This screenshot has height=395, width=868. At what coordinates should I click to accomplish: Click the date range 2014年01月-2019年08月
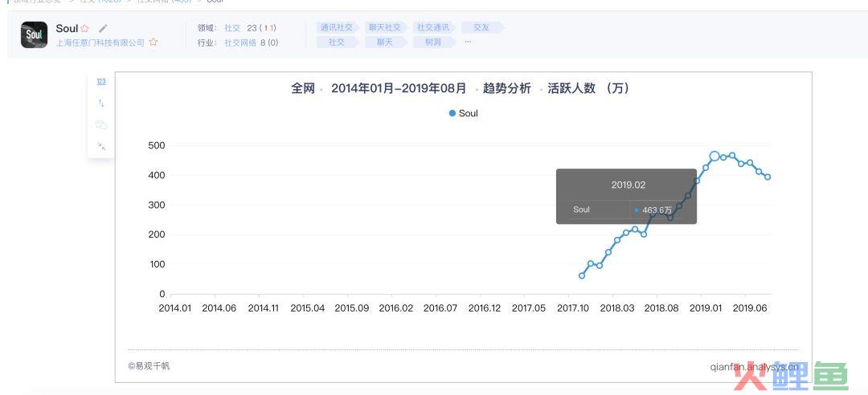pos(399,88)
